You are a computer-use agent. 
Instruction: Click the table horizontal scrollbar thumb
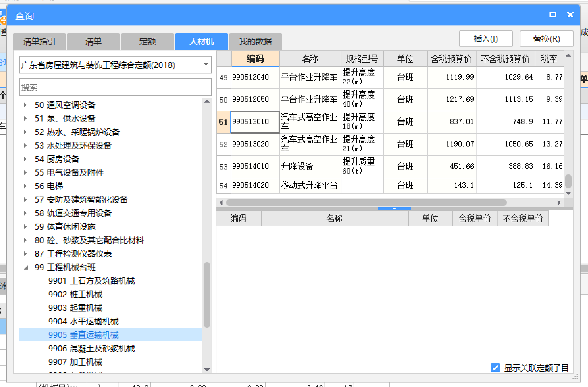click(x=366, y=203)
